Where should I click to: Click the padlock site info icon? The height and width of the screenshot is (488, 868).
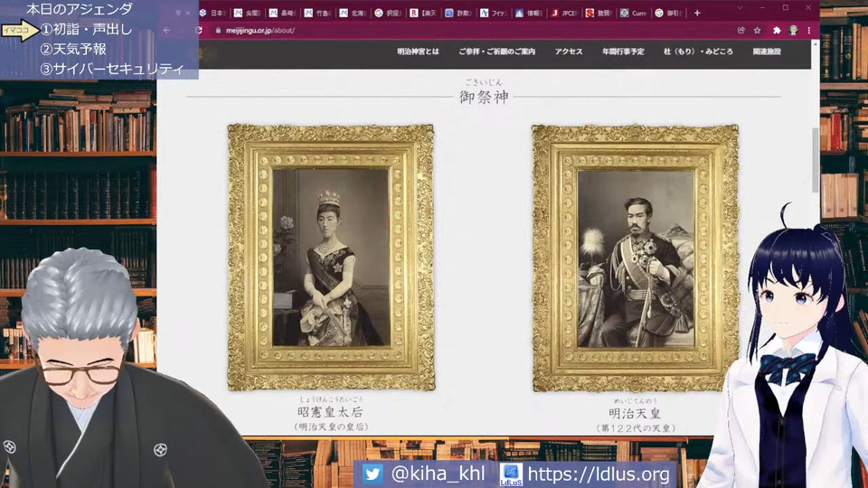pyautogui.click(x=218, y=31)
